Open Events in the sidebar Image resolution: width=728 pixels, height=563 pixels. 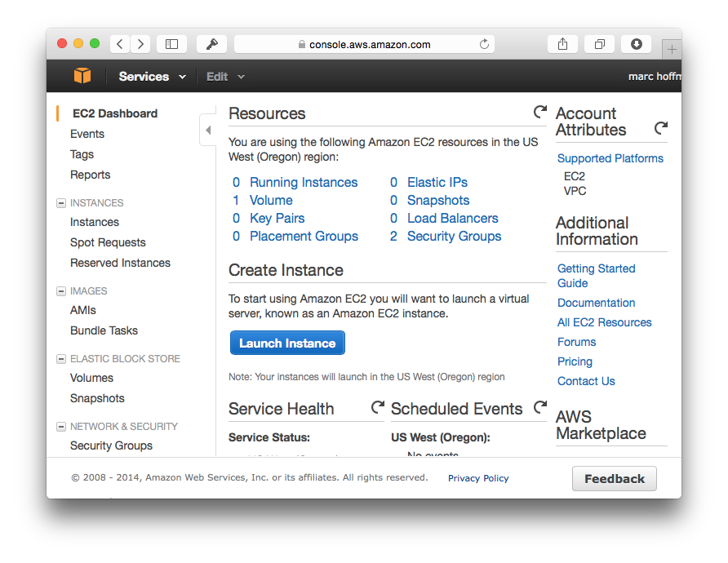pyautogui.click(x=87, y=134)
